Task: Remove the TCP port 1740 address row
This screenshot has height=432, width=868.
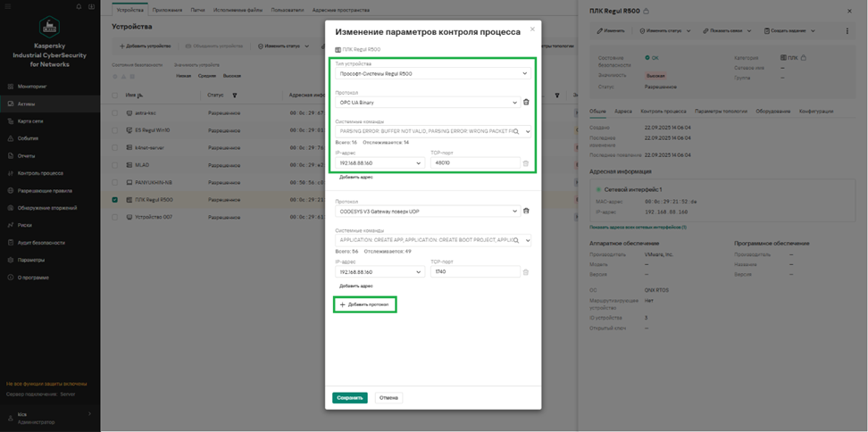Action: click(x=526, y=272)
